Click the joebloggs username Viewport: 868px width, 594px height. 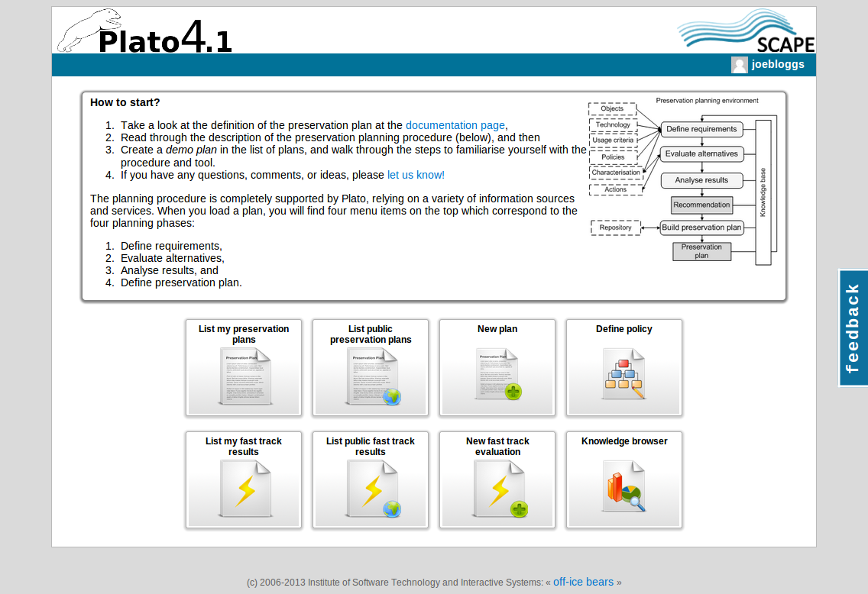point(778,65)
